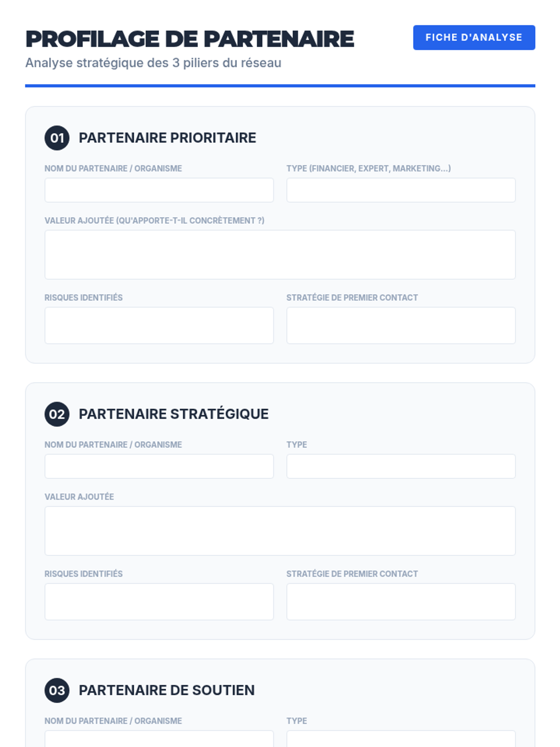
Task: Click the 03 section number badge
Action: [57, 690]
